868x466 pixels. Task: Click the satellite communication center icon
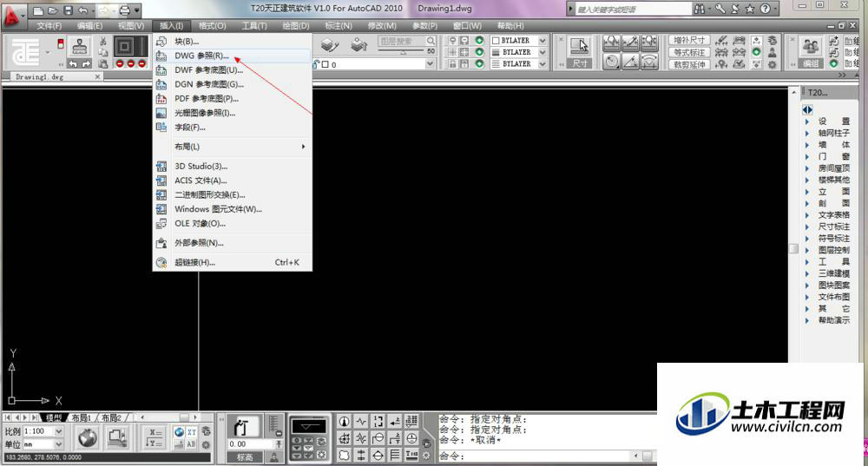click(734, 9)
